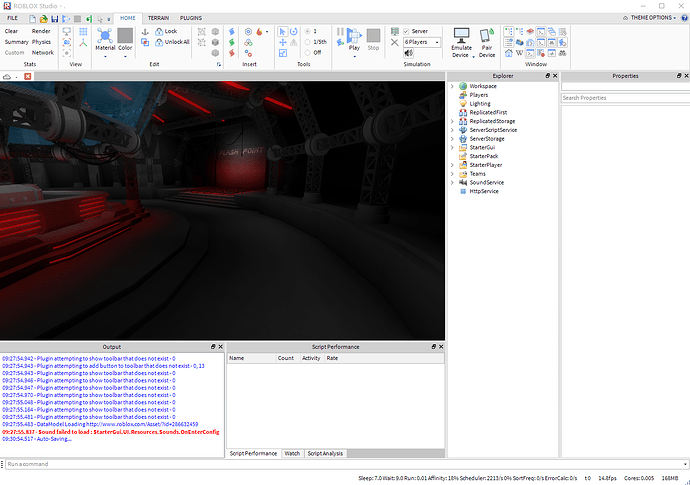Switch to the Watch tab
Viewport: 690px width, 485px height.
tap(292, 453)
